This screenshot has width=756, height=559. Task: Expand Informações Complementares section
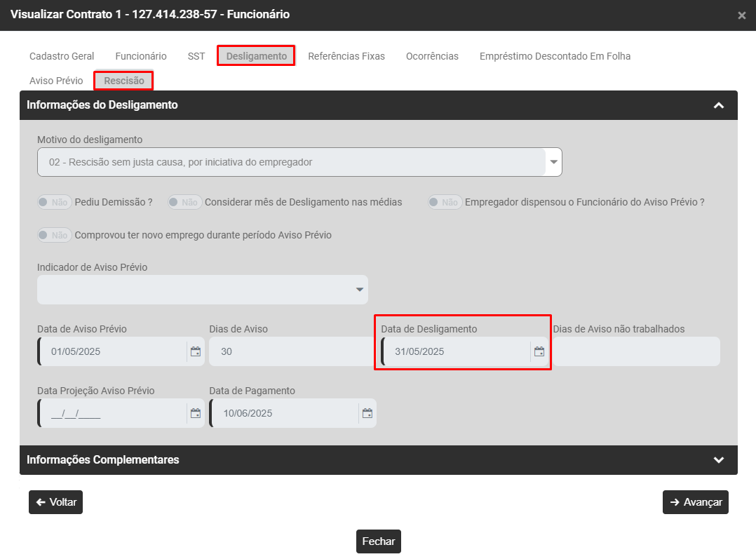[718, 460]
